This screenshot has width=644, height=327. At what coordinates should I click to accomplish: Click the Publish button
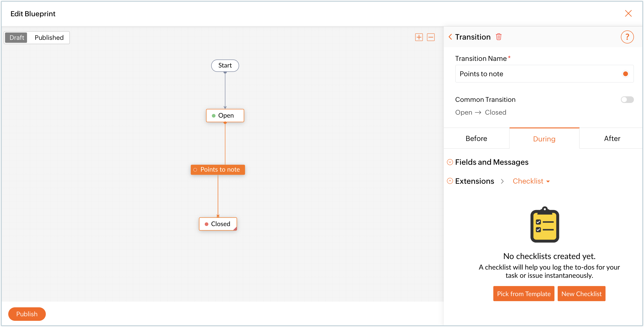27,314
